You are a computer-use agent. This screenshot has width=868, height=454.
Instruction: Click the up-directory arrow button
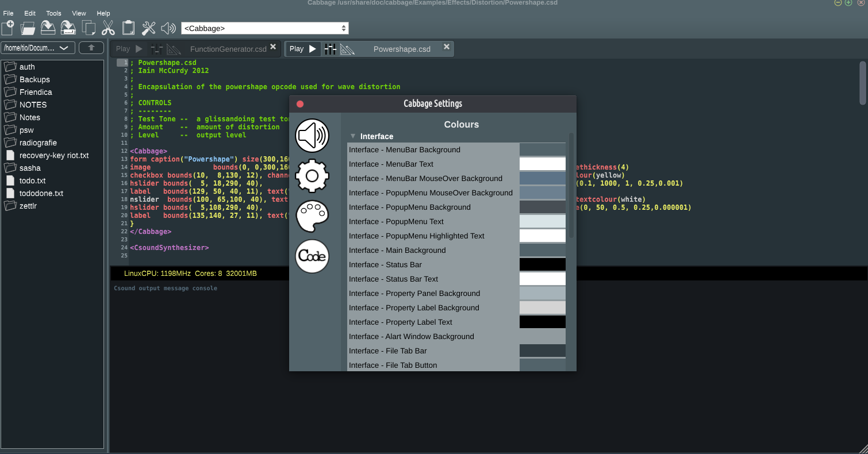tap(91, 48)
